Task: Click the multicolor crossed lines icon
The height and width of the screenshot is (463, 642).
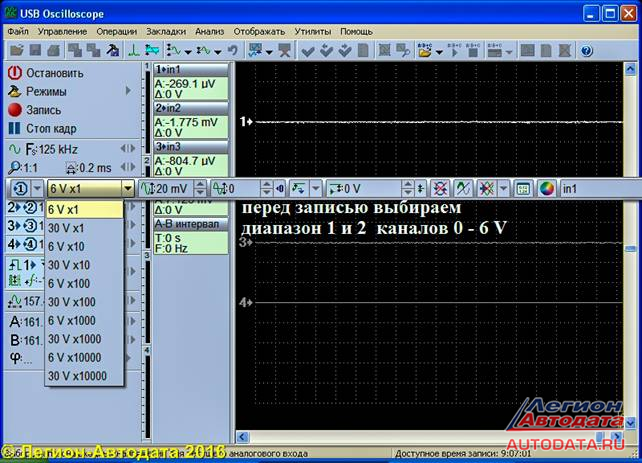Action: coord(486,189)
